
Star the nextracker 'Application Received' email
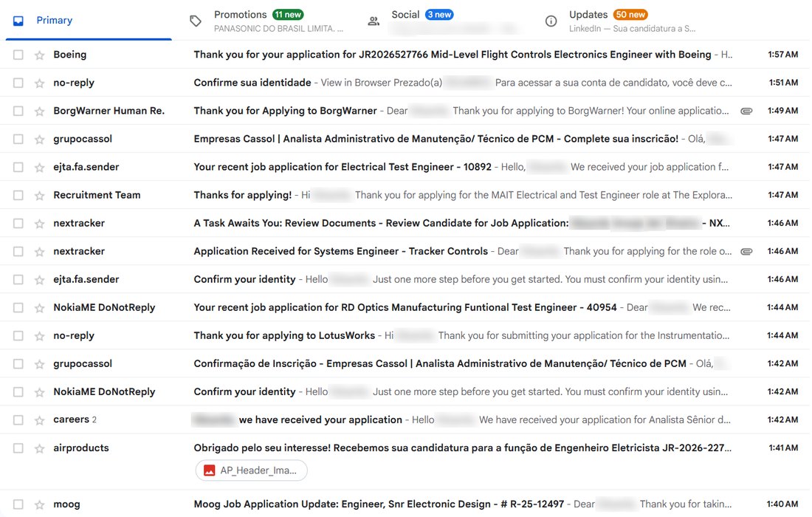39,251
